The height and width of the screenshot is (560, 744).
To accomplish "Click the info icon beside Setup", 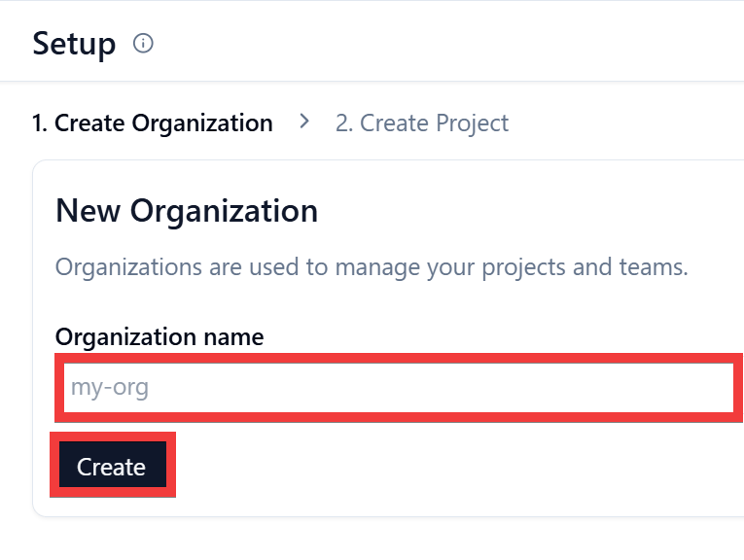I will point(143,43).
